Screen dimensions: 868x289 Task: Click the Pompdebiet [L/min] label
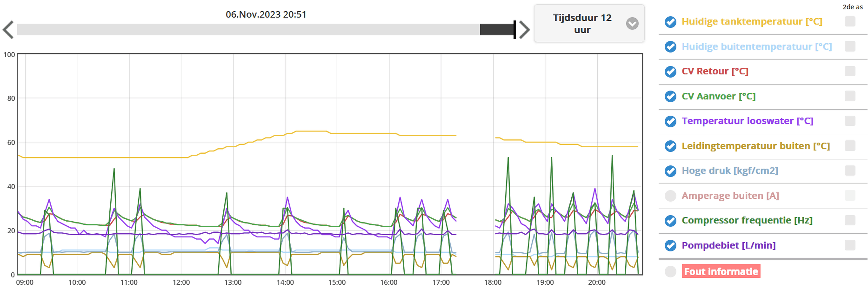728,245
